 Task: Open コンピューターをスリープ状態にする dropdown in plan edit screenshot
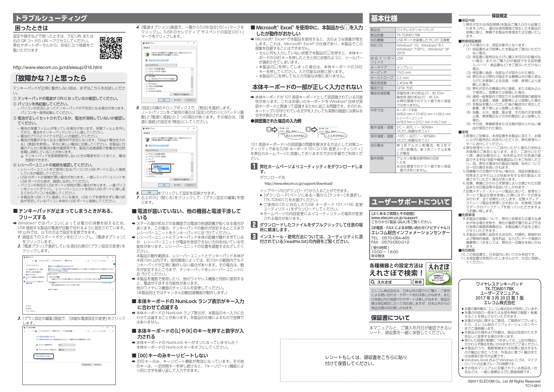(67, 350)
